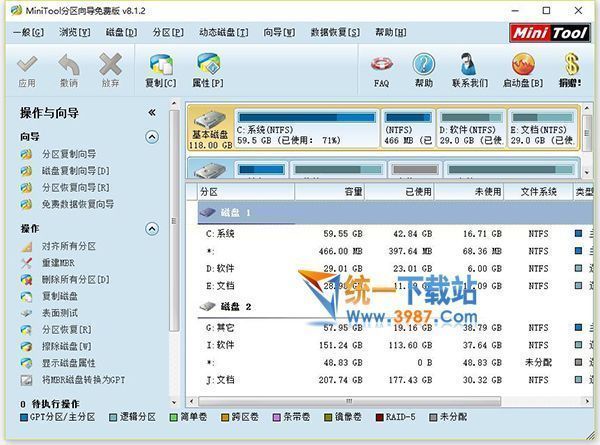Image resolution: width=600 pixels, height=445 pixels.
Task: Click the 捐赠 donate dollar icon
Action: (x=571, y=65)
